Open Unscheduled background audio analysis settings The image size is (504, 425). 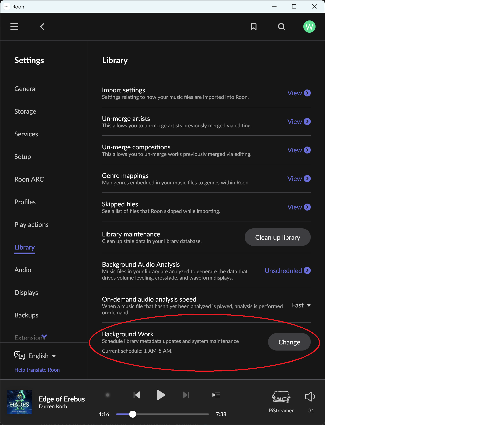[287, 271]
